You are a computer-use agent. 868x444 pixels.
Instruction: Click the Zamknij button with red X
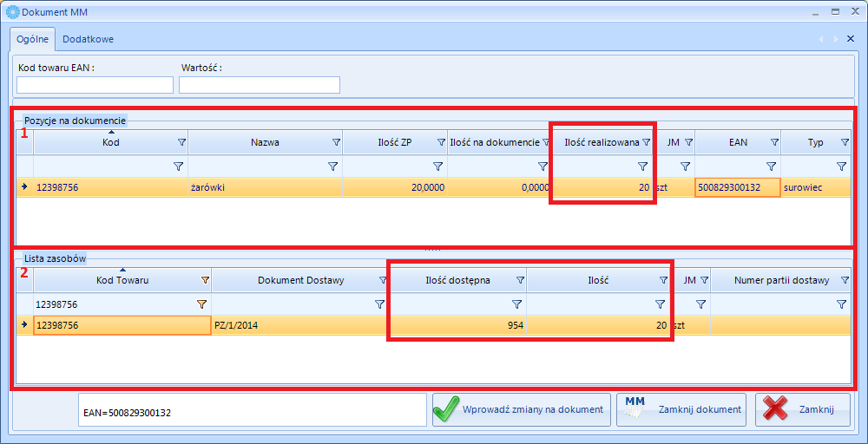click(x=803, y=409)
